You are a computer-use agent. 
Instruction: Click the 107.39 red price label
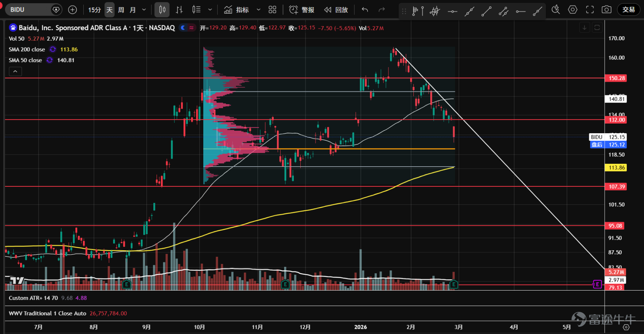tap(617, 187)
